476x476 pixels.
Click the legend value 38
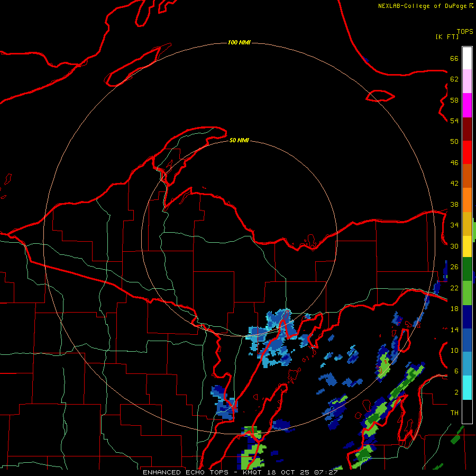click(454, 204)
